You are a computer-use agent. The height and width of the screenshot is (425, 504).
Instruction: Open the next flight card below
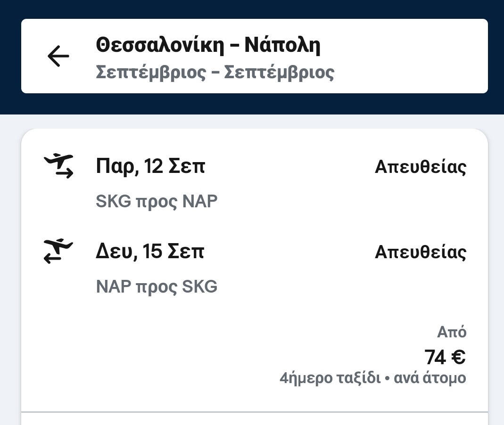click(x=255, y=419)
